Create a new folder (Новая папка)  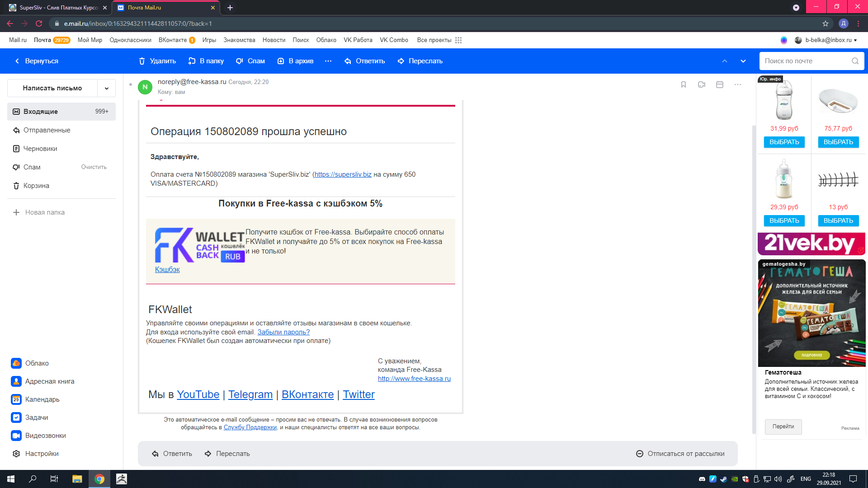click(x=39, y=212)
